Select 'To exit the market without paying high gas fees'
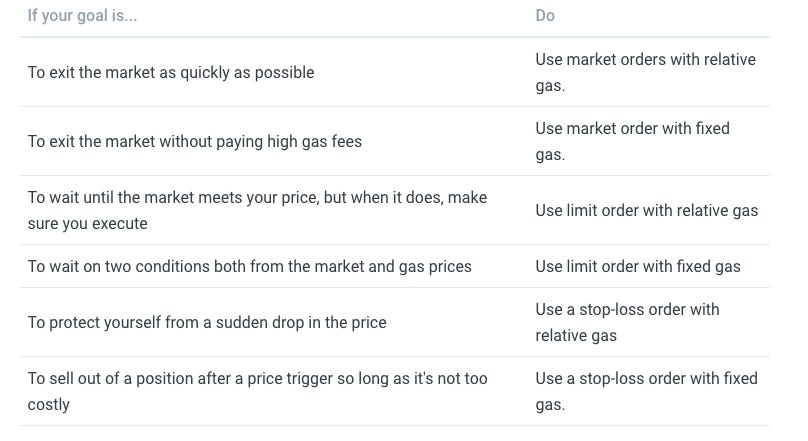 pos(194,142)
